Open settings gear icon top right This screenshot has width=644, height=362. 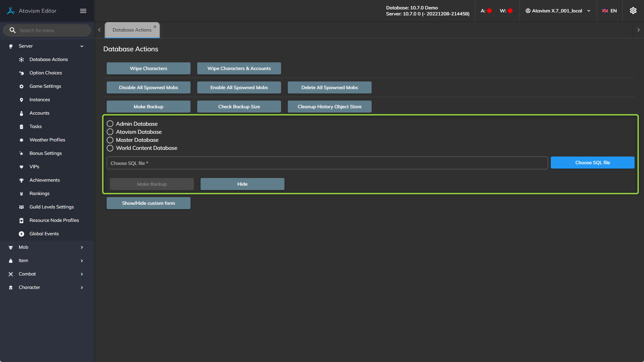[633, 11]
